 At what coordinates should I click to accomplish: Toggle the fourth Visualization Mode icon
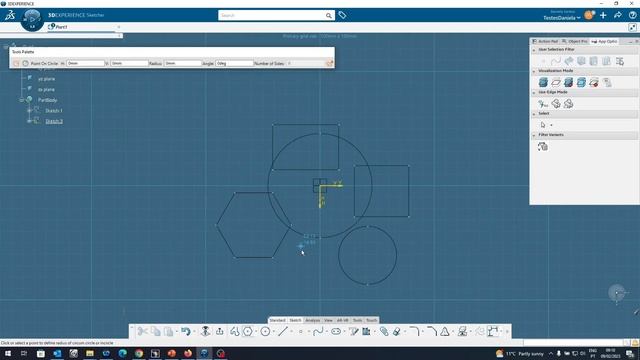581,82
